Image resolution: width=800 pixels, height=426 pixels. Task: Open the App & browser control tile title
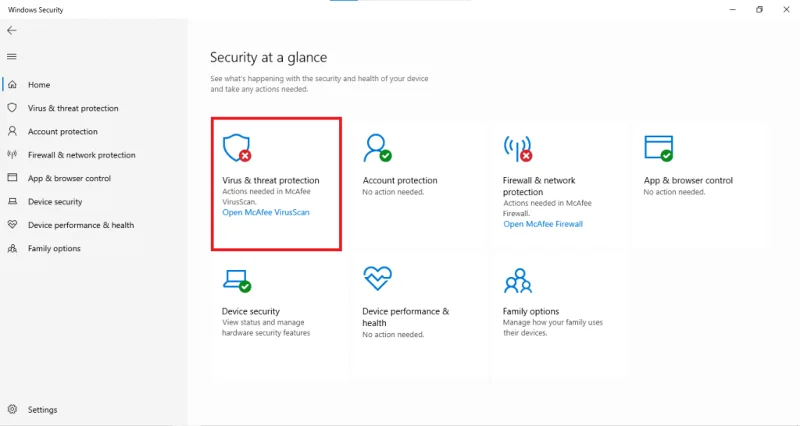[688, 180]
